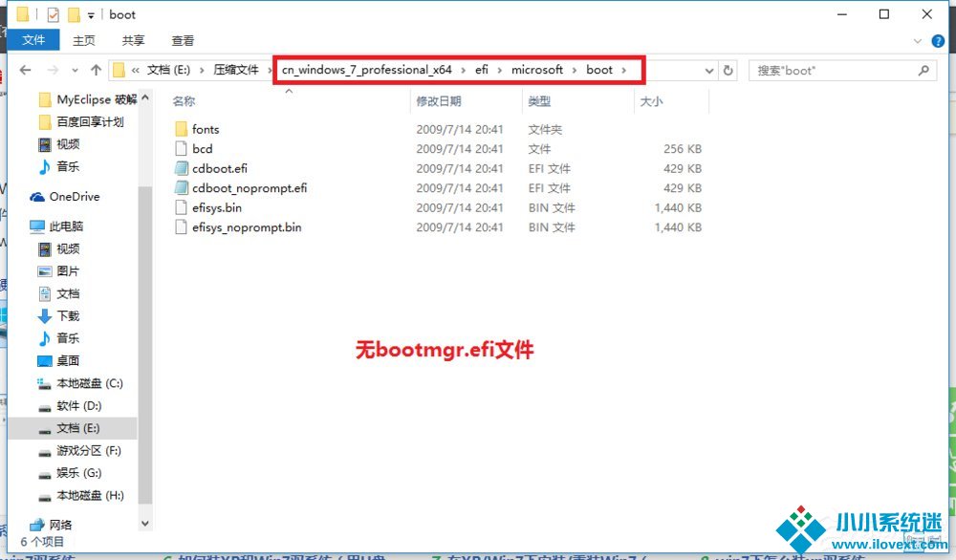The image size is (956, 560).
Task: Open the address bar history dropdown
Action: point(709,71)
